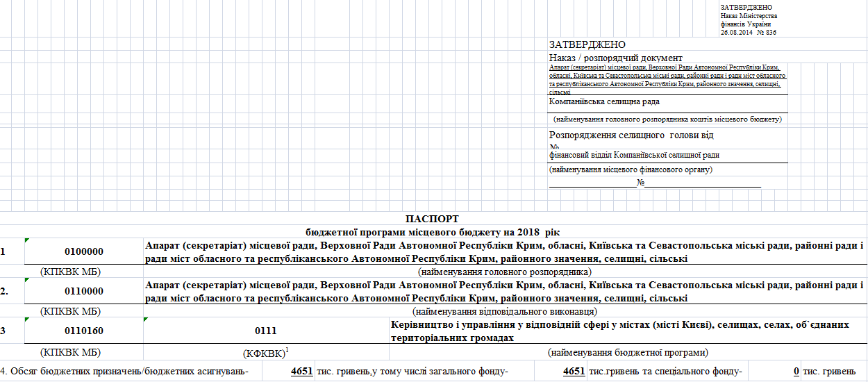
Task: Select code cell 0110000
Action: click(x=83, y=291)
